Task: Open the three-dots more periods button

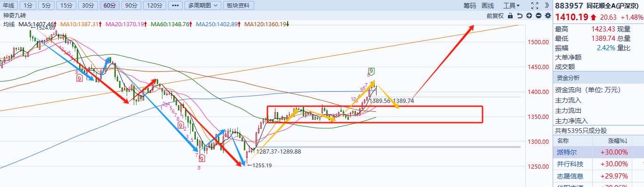Action: 175,6
